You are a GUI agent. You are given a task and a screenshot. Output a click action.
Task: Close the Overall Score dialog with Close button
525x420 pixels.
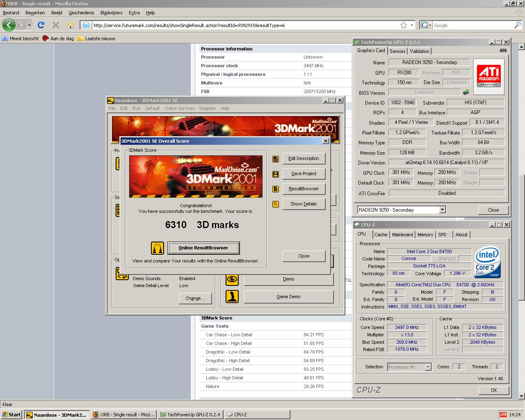click(304, 256)
